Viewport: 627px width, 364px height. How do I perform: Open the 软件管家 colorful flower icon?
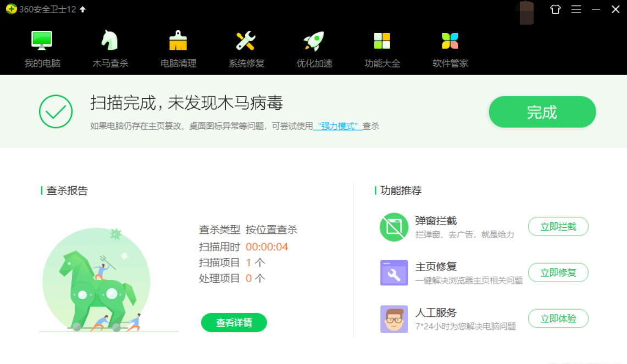point(450,41)
